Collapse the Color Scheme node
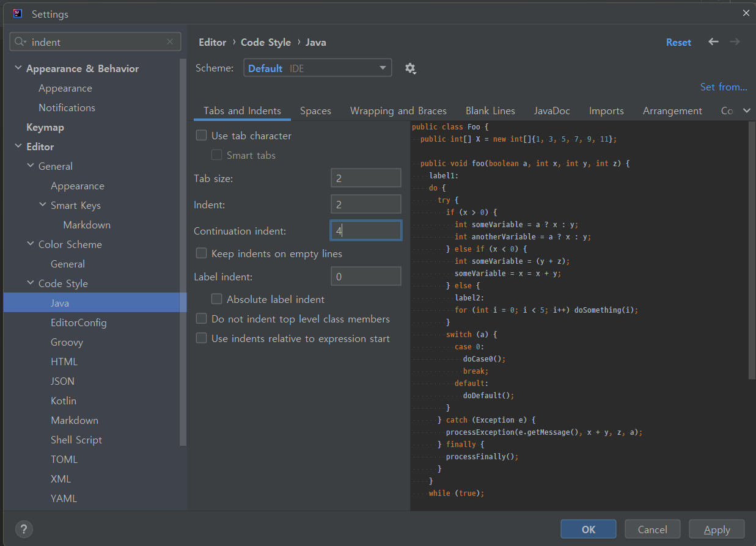This screenshot has height=546, width=756. tap(31, 244)
